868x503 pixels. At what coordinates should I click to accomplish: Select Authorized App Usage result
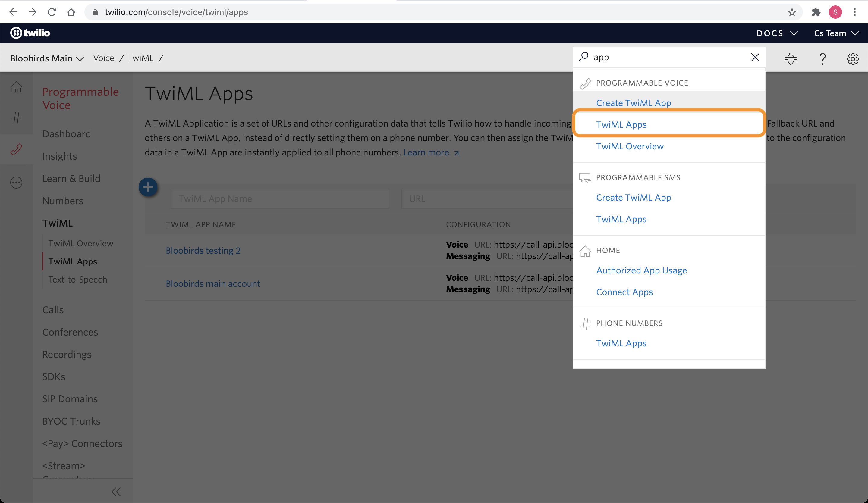click(641, 270)
